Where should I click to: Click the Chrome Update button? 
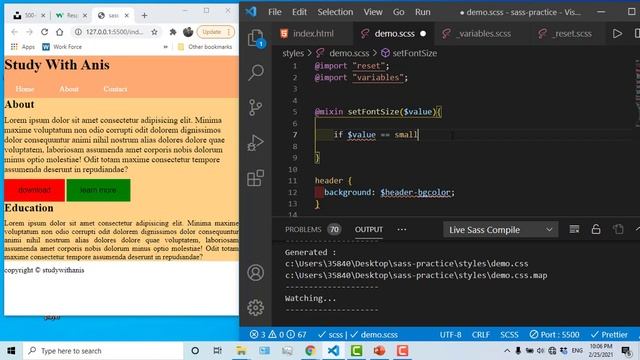pos(216,32)
